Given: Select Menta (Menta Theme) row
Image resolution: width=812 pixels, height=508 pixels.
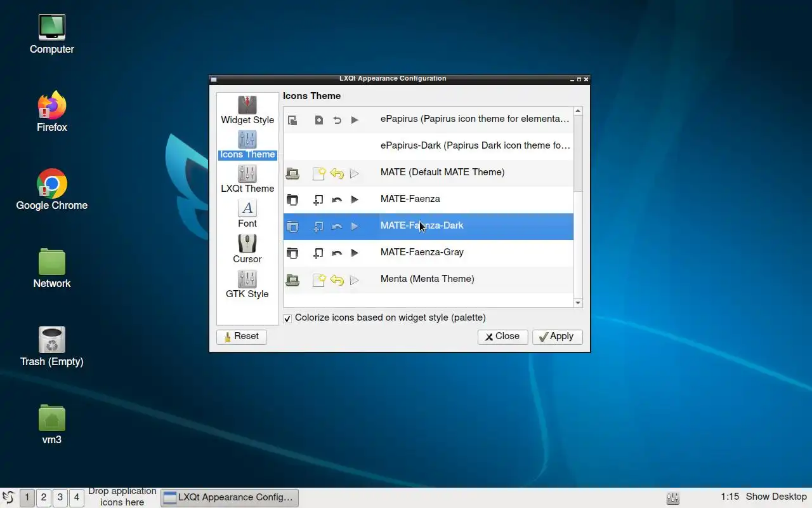Looking at the screenshot, I should pos(428,279).
